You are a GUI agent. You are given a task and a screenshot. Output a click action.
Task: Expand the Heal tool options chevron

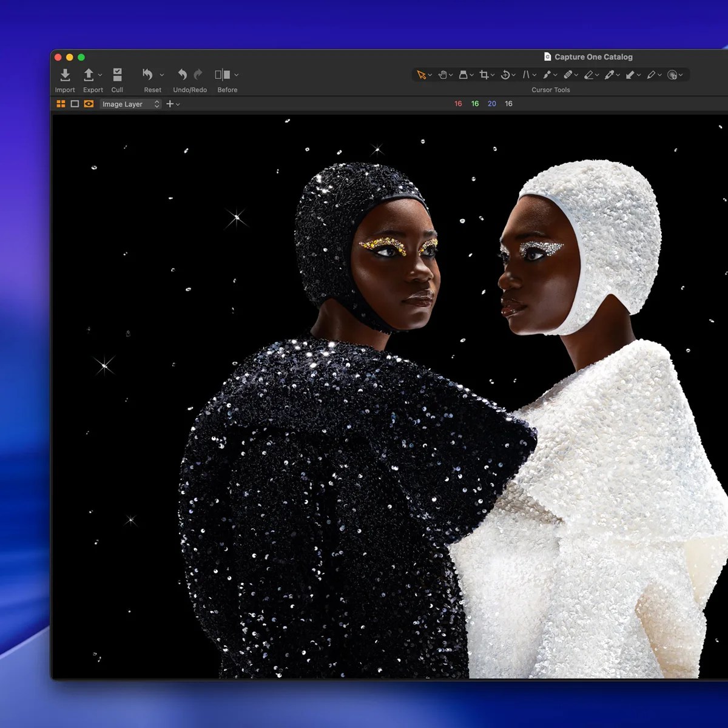coord(576,75)
